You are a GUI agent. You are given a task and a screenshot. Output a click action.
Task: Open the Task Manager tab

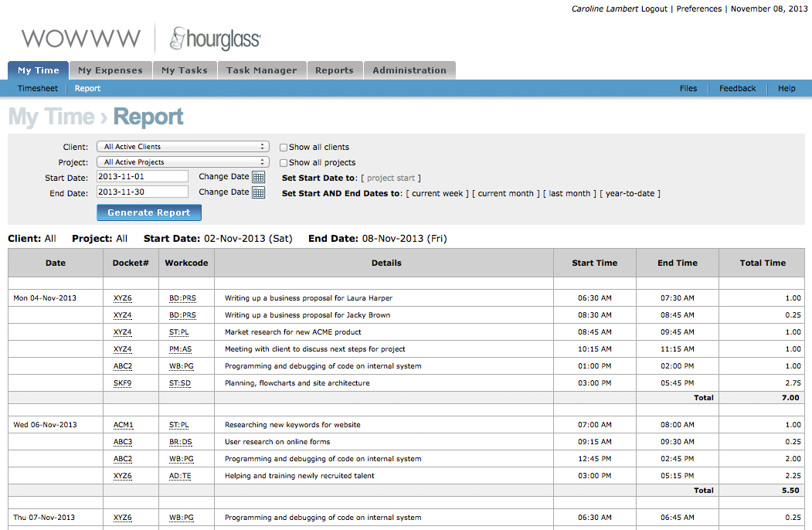click(x=261, y=70)
